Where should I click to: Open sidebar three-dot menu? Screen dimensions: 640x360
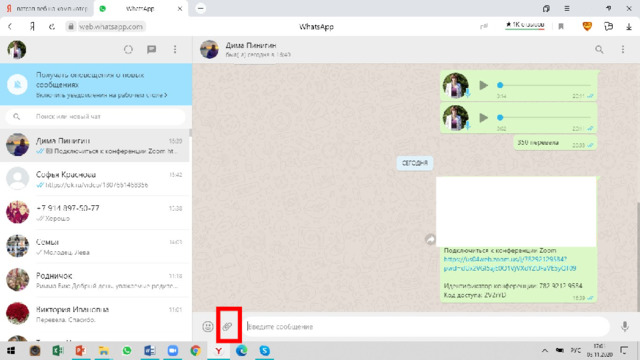(x=175, y=49)
